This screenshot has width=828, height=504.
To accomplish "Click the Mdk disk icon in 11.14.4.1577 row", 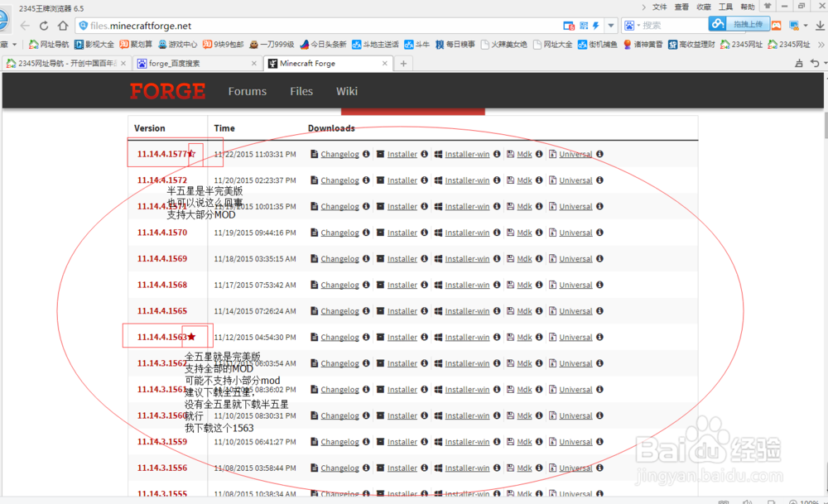I will click(x=510, y=154).
